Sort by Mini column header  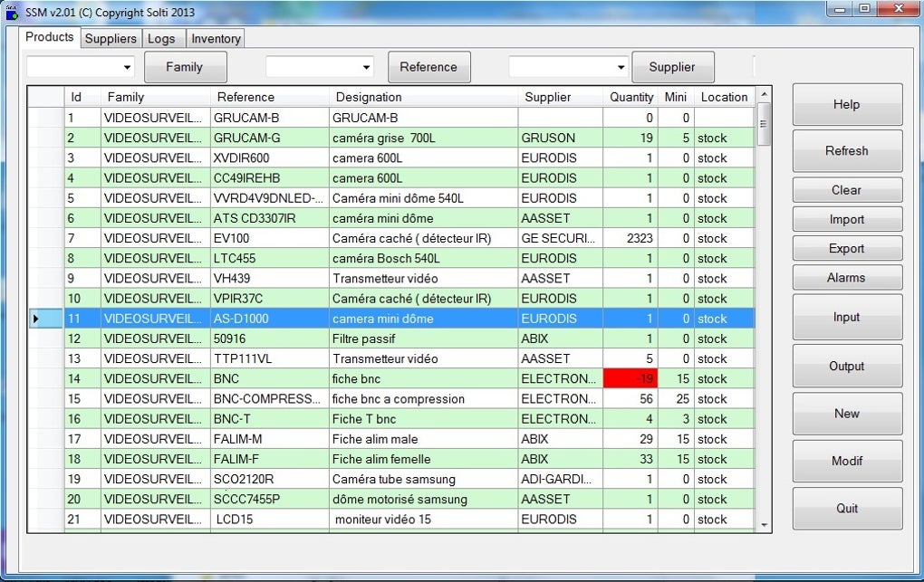[676, 97]
